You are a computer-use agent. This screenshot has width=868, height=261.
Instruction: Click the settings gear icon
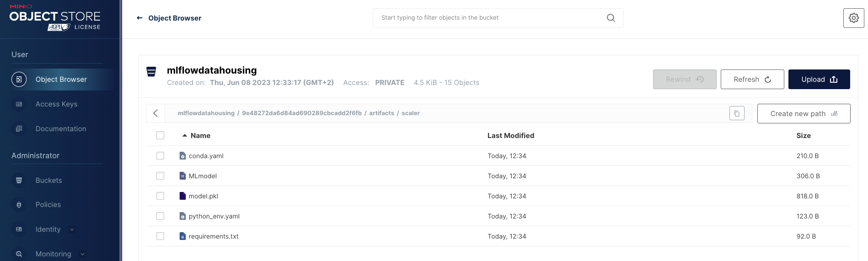pyautogui.click(x=853, y=18)
